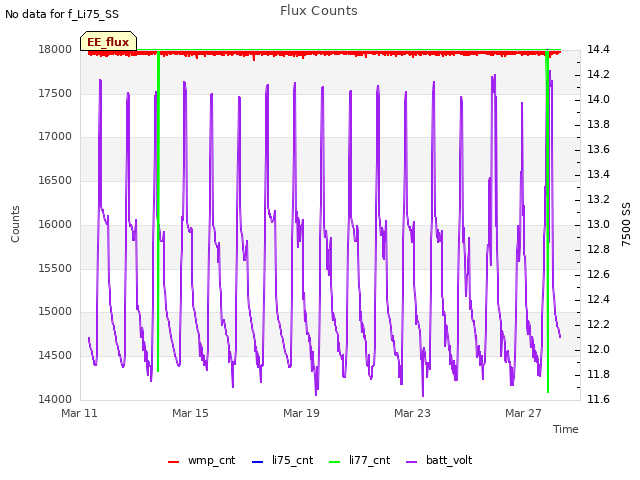Click the 12.4 right axis tick label
The height and width of the screenshot is (480, 640).
(x=598, y=299)
